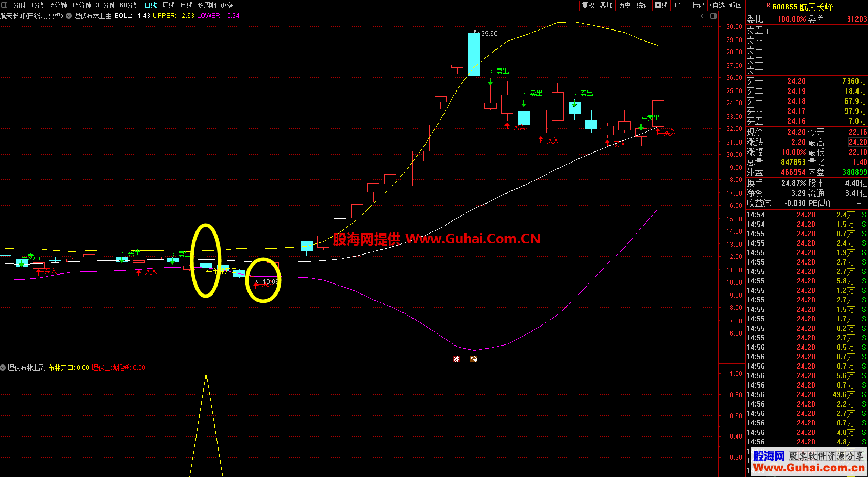Toggle the left panel icon beside 分时

5,5
